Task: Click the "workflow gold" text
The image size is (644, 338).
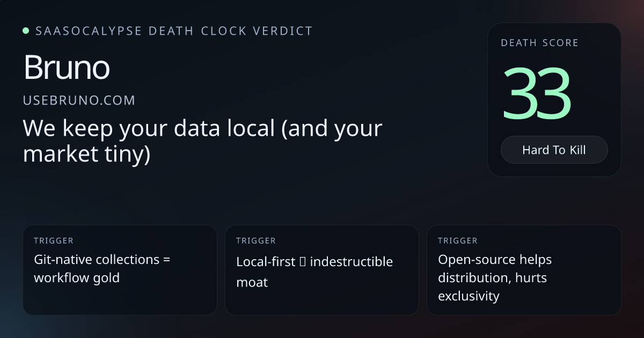Action: [x=77, y=278]
